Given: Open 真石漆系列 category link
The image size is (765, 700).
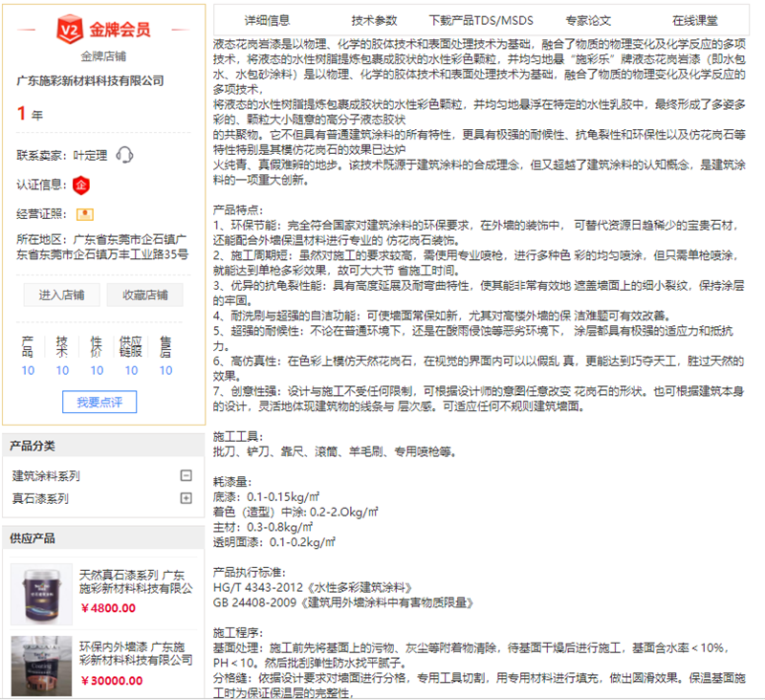Looking at the screenshot, I should (40, 498).
